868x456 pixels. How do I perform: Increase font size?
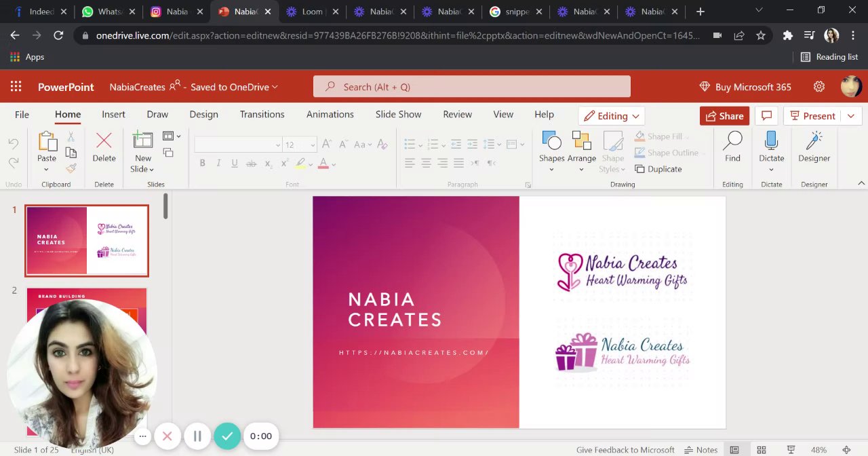click(x=327, y=144)
